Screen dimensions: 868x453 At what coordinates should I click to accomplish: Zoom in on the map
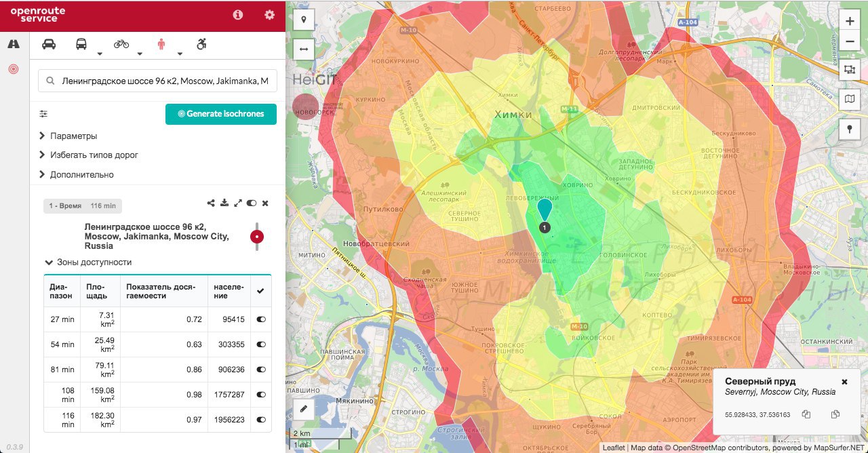pyautogui.click(x=850, y=20)
